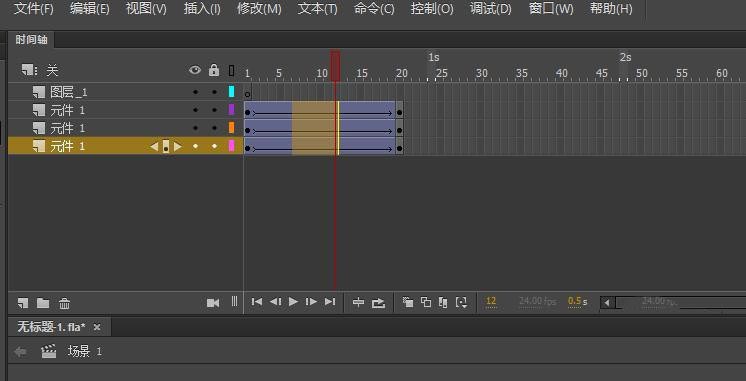Toggle visibility dot of purple-swatch 元件 1 layer
The image size is (746, 381).
coord(195,110)
